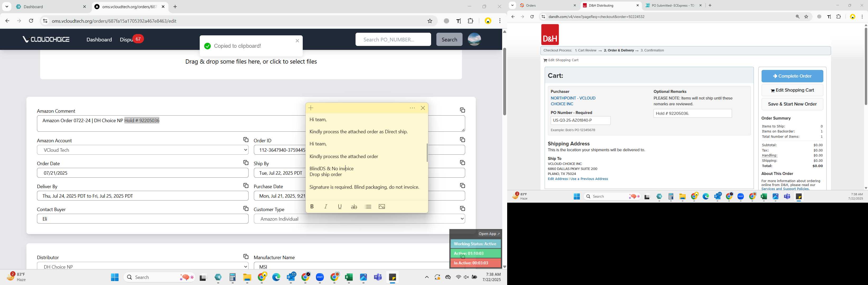
Task: Copy the Deliver By value
Action: point(246,186)
